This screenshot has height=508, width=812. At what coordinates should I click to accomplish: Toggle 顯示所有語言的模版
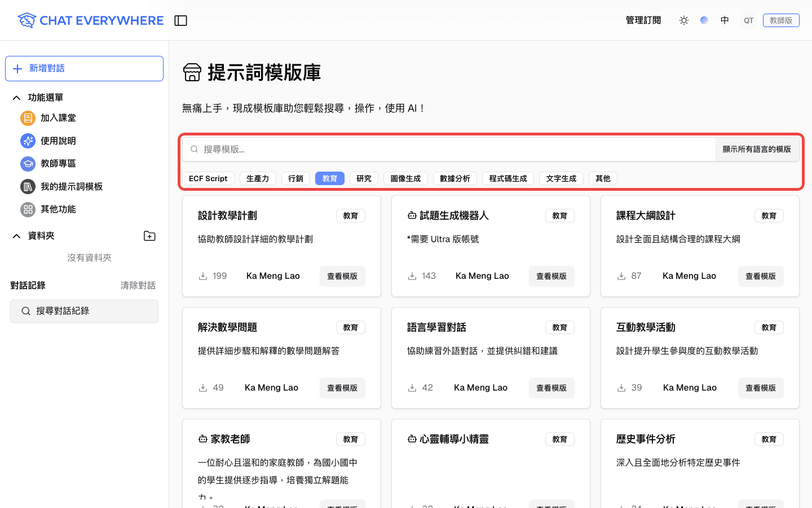757,149
